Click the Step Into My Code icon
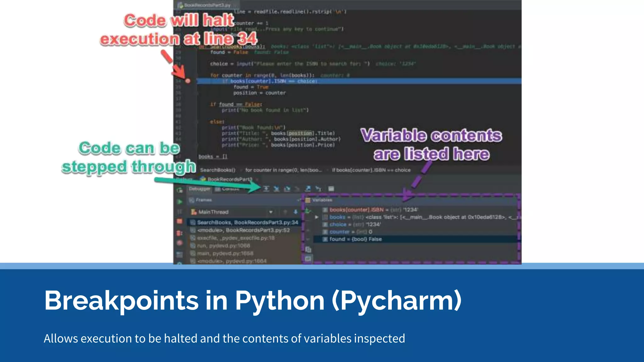 (287, 189)
